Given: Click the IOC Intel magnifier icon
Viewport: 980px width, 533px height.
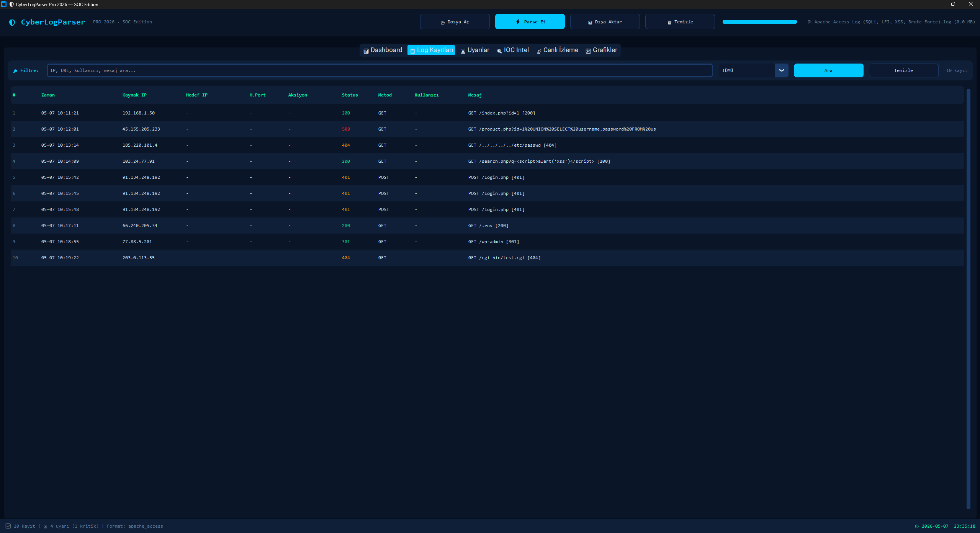Looking at the screenshot, I should [x=499, y=51].
